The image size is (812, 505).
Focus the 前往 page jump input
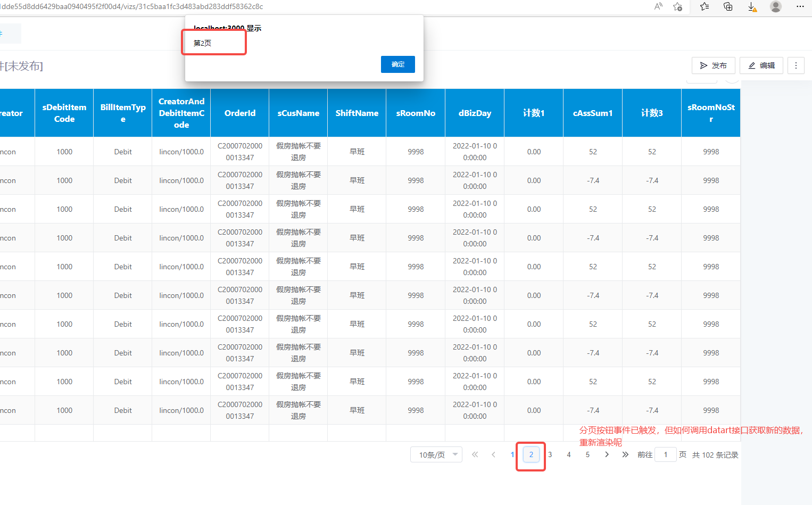666,454
